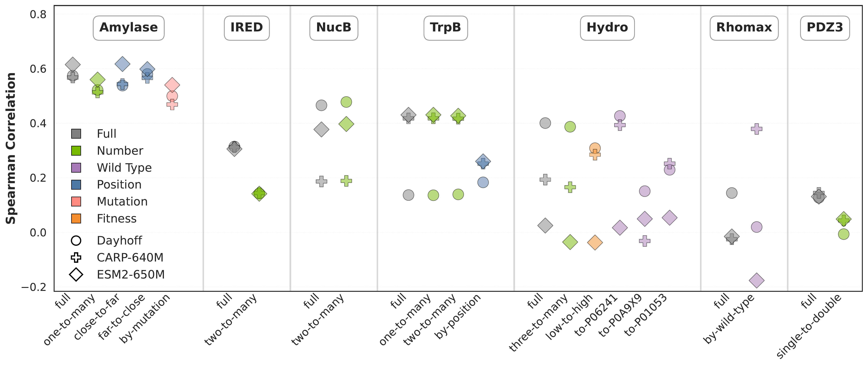
Task: Click the gray Full legend color swatch
Action: (x=76, y=134)
